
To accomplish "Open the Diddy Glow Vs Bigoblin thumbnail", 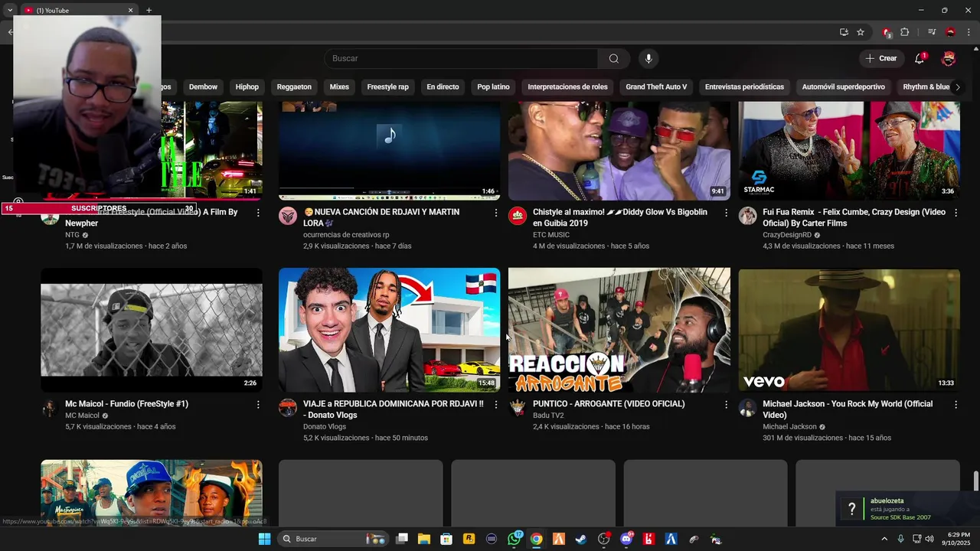I will tap(619, 151).
